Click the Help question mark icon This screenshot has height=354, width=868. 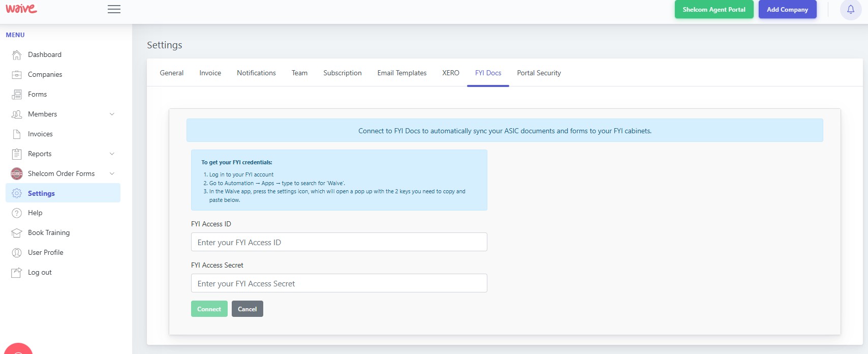click(x=17, y=213)
